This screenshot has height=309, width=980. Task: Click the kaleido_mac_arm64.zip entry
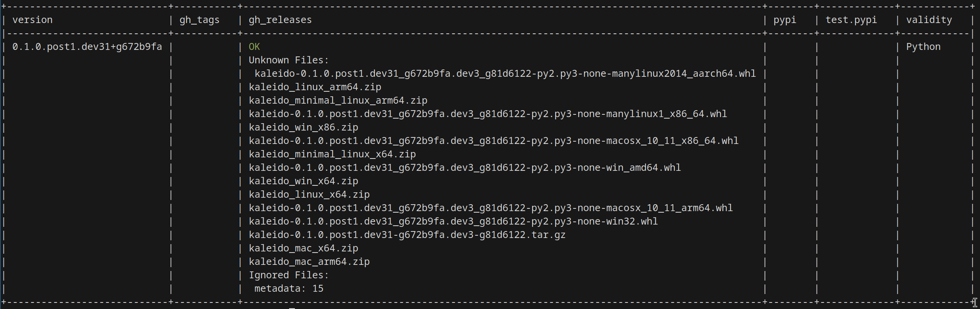pos(309,262)
